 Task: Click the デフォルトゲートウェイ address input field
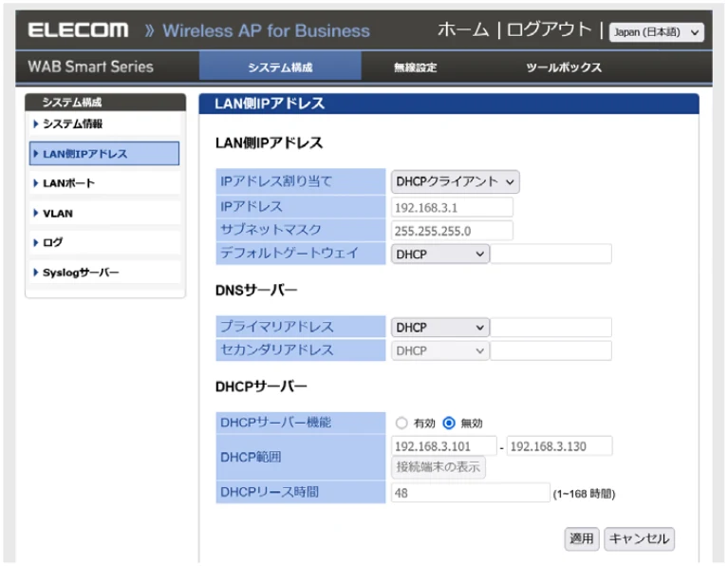[551, 255]
